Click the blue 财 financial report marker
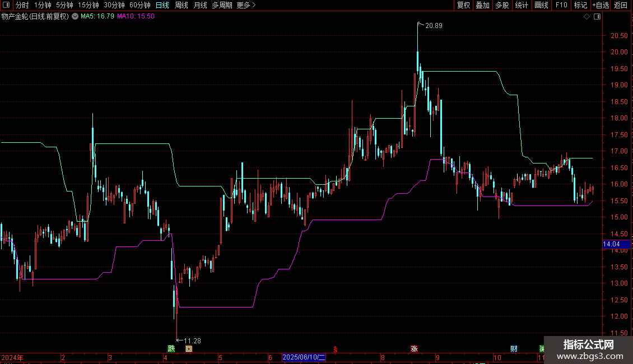The height and width of the screenshot is (364, 633). coord(514,349)
